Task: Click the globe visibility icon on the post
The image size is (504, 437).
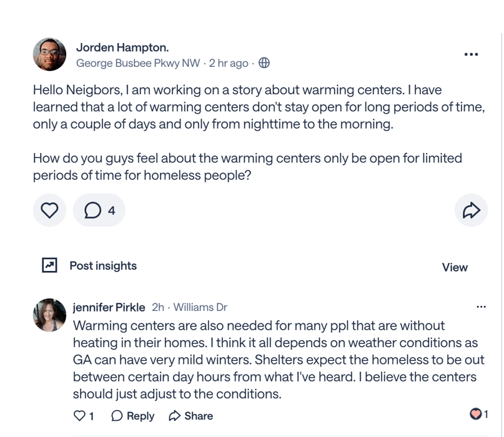Action: coord(265,62)
